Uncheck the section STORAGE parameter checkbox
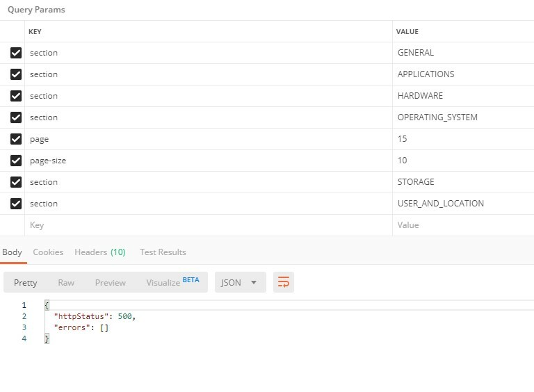This screenshot has width=534, height=392. click(16, 182)
